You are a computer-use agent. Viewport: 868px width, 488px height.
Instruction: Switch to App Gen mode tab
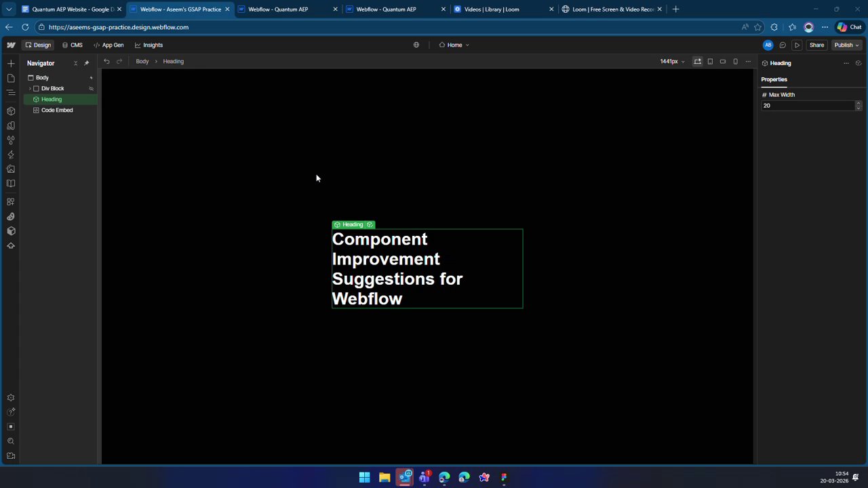tap(108, 45)
